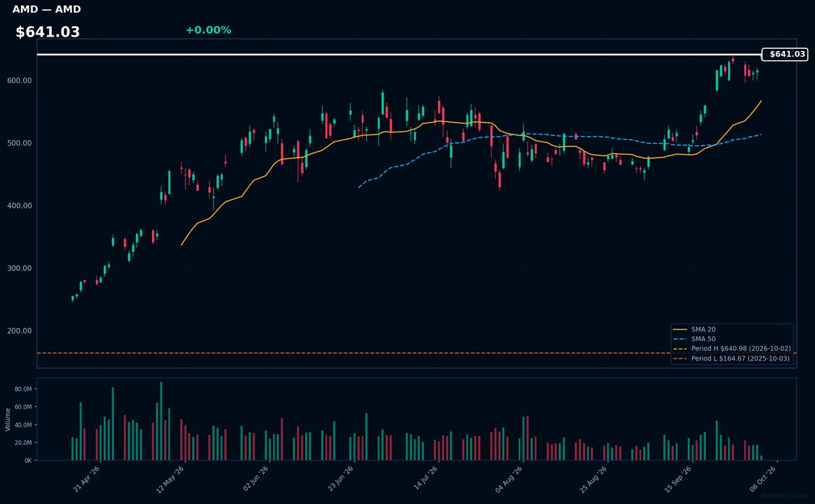Click the +0.00% change percentage
Screen dimensions: 815x504
208,30
